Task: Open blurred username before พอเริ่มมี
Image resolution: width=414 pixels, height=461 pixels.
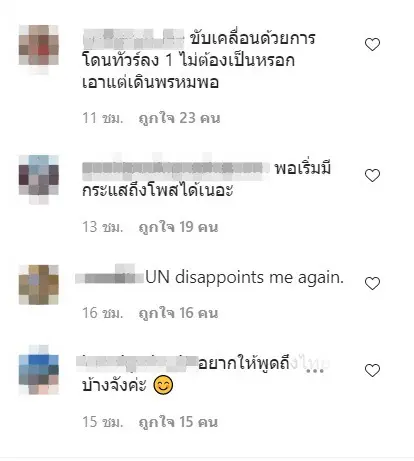Action: tap(176, 167)
